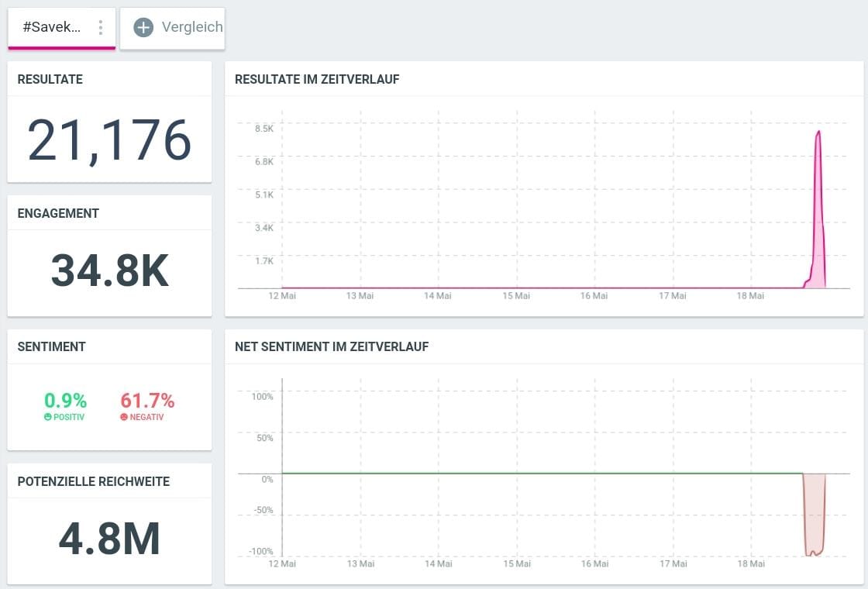Viewport: 868px width, 589px height.
Task: Click 15 Mai on the results chart axis
Action: [x=516, y=295]
